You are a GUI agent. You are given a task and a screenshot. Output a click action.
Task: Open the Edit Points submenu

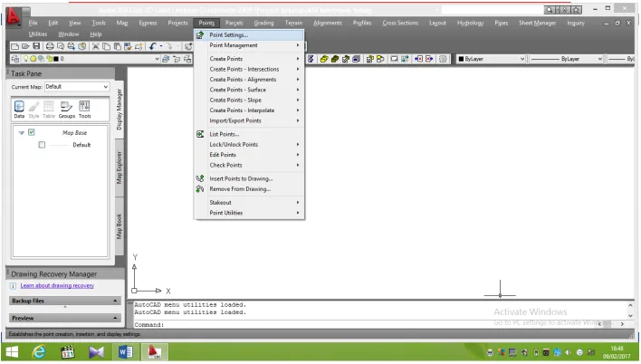(x=249, y=155)
